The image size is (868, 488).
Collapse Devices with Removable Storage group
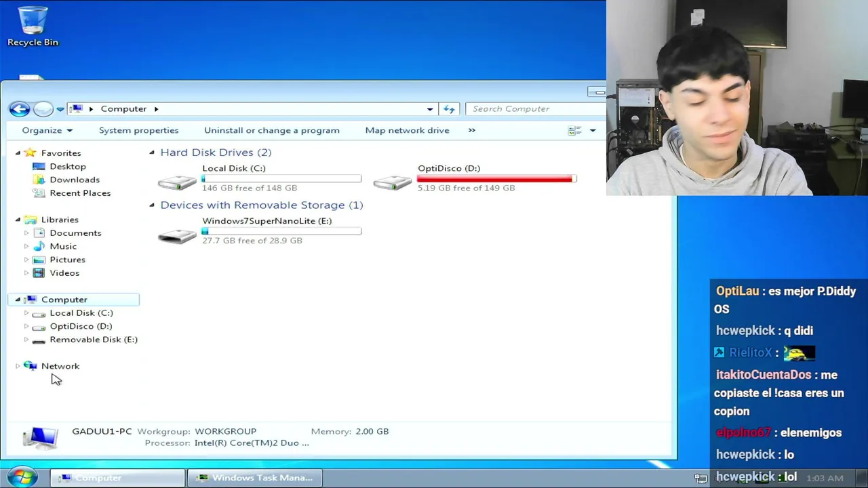(x=152, y=205)
